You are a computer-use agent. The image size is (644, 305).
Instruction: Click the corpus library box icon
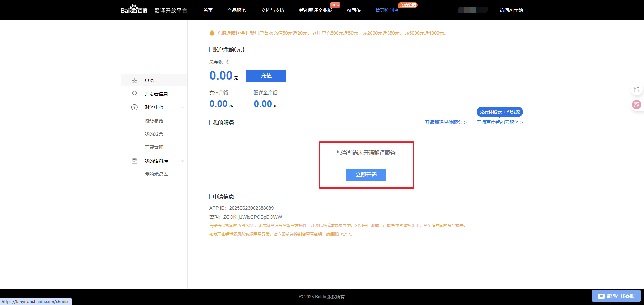point(135,161)
